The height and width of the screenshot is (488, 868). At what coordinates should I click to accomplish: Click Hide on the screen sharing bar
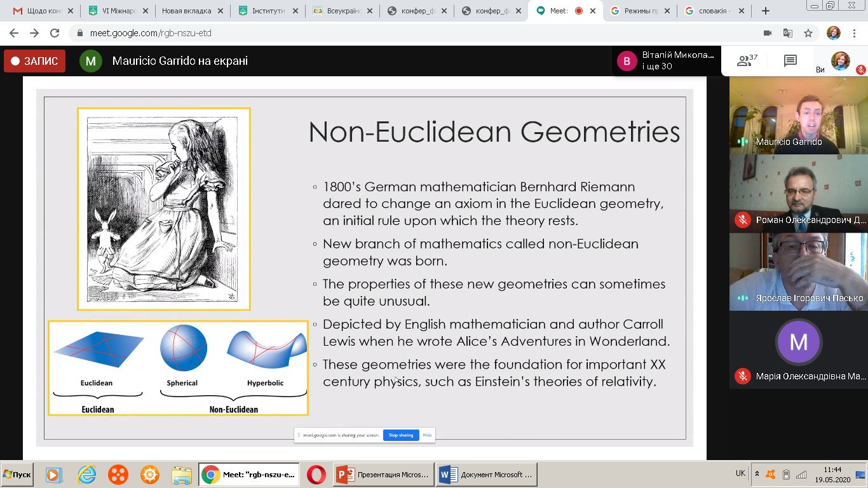(427, 435)
